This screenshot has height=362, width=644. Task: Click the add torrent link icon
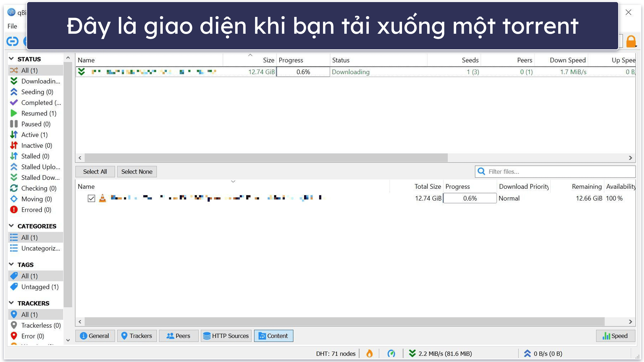(x=12, y=41)
